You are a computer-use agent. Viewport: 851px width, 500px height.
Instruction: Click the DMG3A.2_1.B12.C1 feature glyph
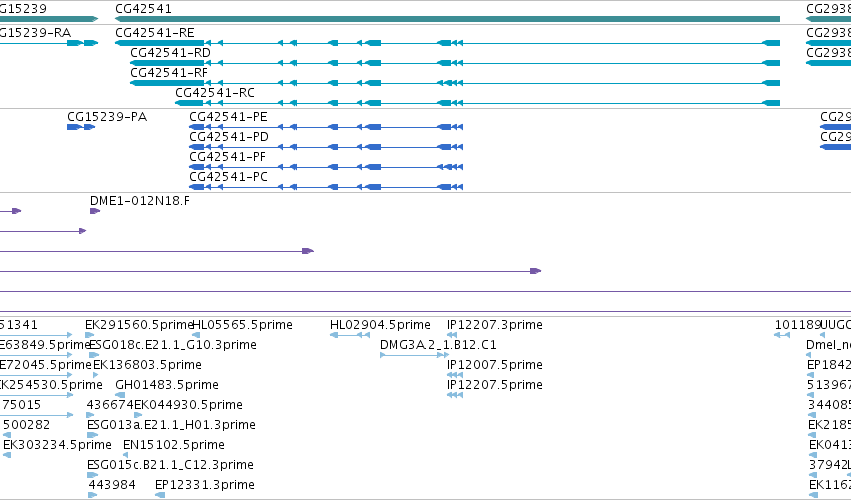[415, 355]
